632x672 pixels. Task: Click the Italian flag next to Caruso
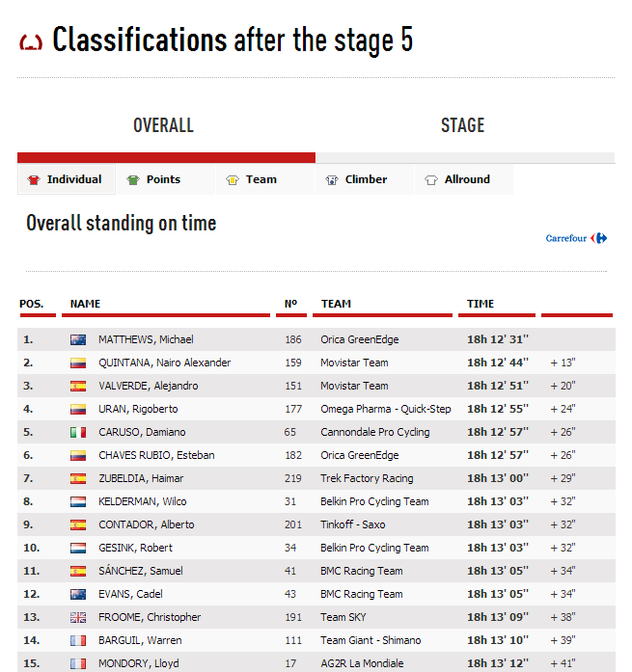click(x=78, y=432)
